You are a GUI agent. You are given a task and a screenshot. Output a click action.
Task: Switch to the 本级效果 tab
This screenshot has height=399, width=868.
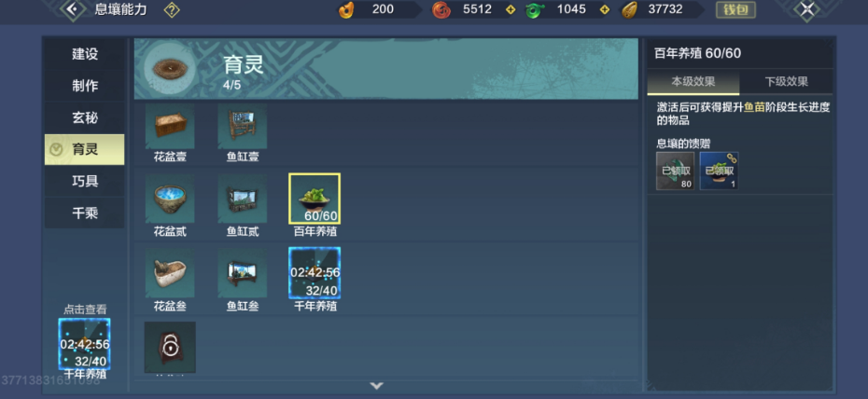(x=693, y=82)
